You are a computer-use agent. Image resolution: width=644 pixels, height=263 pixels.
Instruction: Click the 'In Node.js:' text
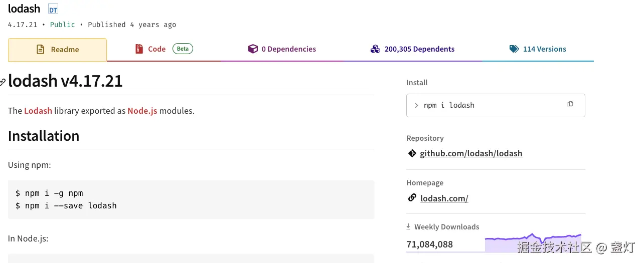tap(28, 238)
